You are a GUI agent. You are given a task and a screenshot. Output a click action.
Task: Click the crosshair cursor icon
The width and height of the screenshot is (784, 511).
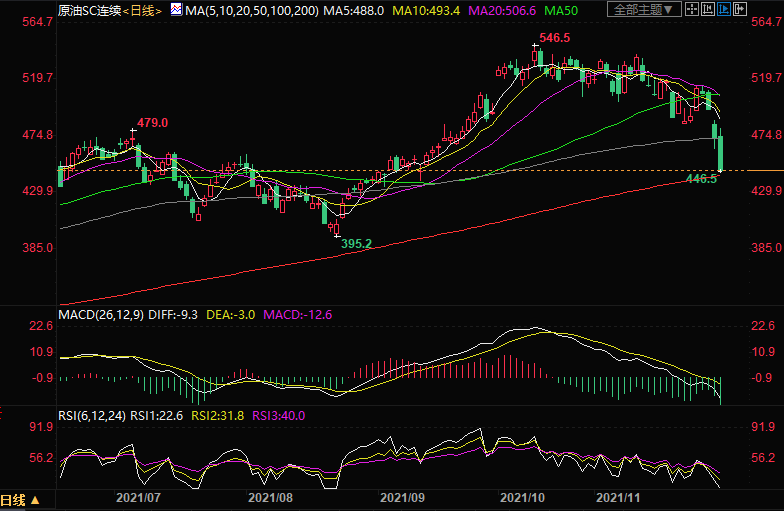click(692, 9)
